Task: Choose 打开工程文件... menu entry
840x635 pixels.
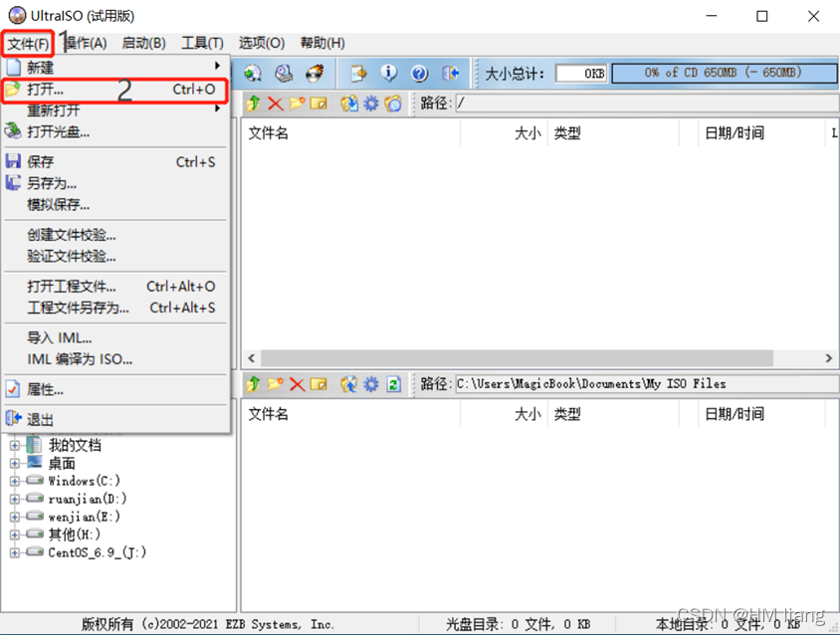Action: click(x=115, y=287)
